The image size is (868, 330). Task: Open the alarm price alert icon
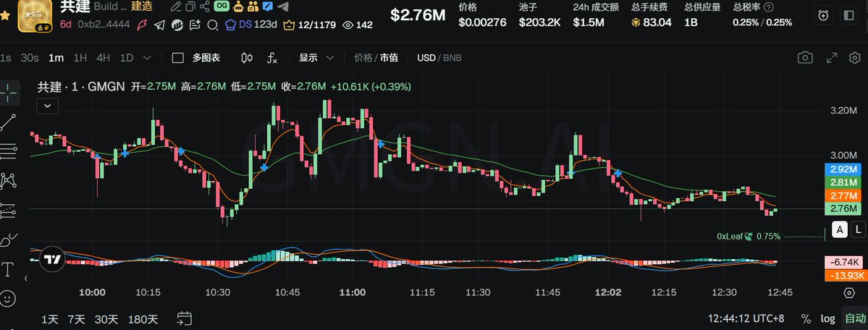tap(823, 15)
